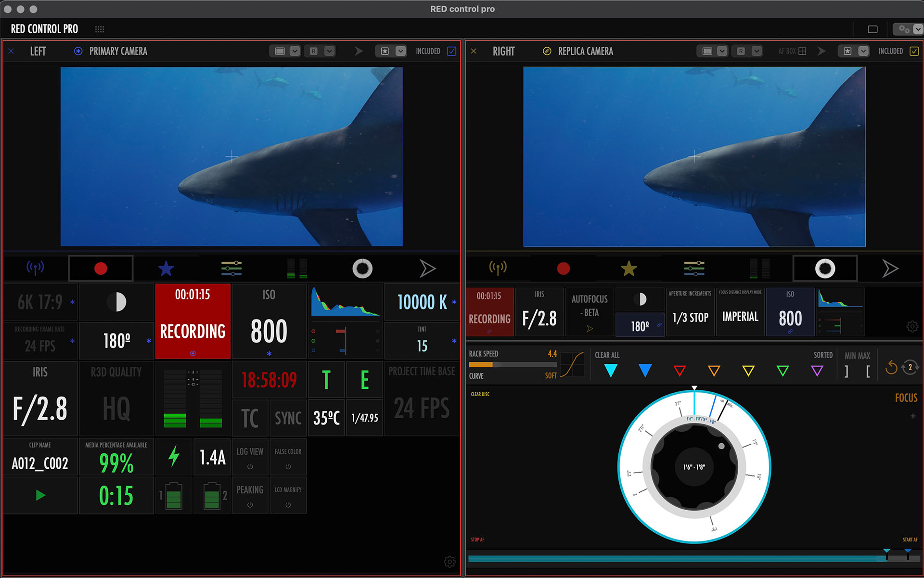Click the settings gear below the RIGHT camera tiles

pyautogui.click(x=912, y=326)
